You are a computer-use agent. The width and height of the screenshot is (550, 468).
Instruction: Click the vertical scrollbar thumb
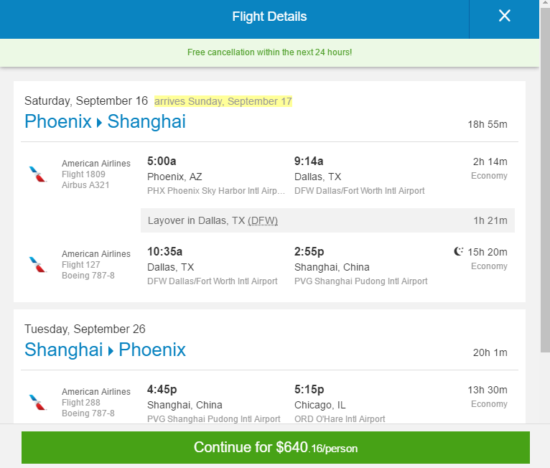tap(545, 179)
